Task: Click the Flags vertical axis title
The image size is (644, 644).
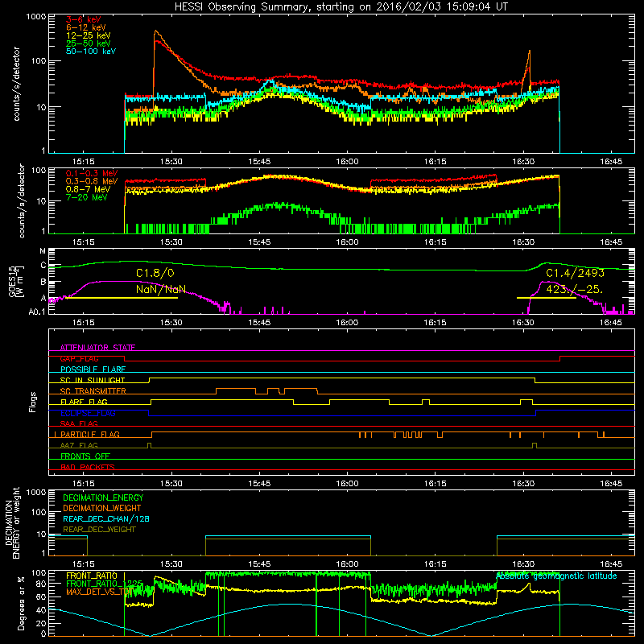Action: coord(33,402)
